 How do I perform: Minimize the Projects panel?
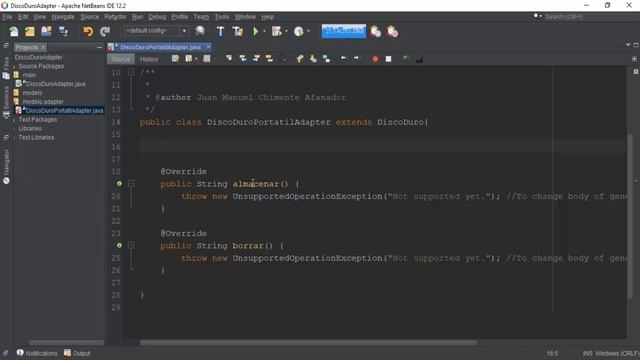(x=99, y=47)
